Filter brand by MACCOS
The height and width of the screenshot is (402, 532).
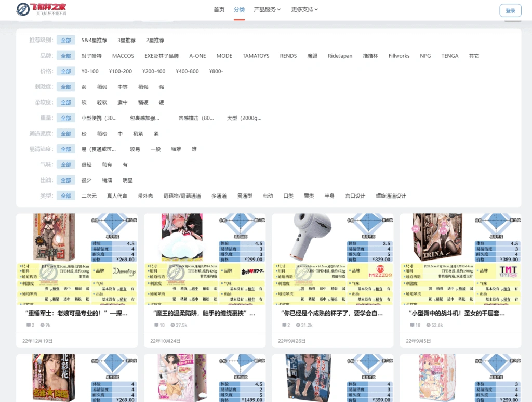tap(123, 56)
